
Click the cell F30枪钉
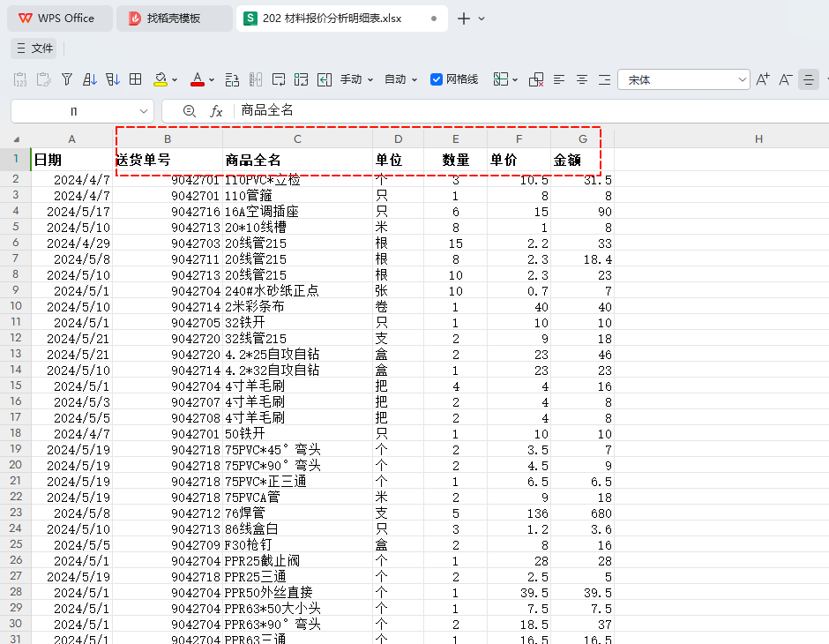(x=298, y=544)
